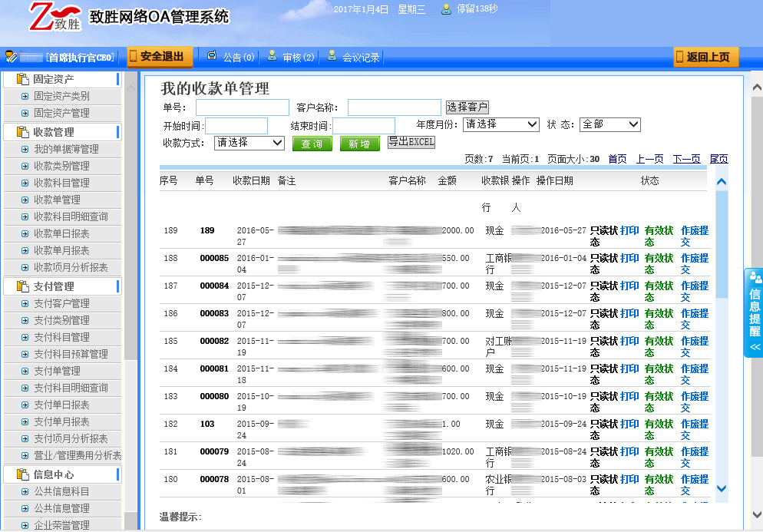Open 我的单据簿管理 in sidebar

66,150
